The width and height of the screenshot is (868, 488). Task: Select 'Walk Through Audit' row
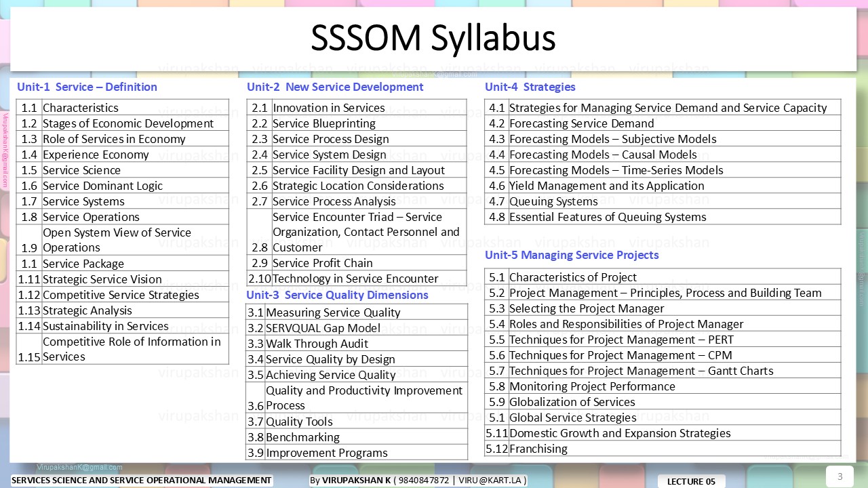[357, 343]
